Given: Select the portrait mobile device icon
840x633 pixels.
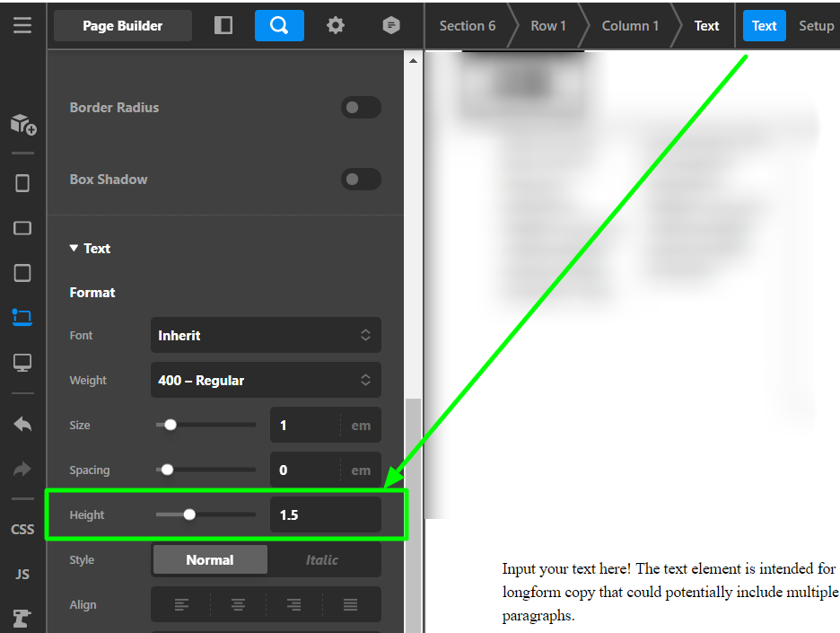Looking at the screenshot, I should [22, 183].
